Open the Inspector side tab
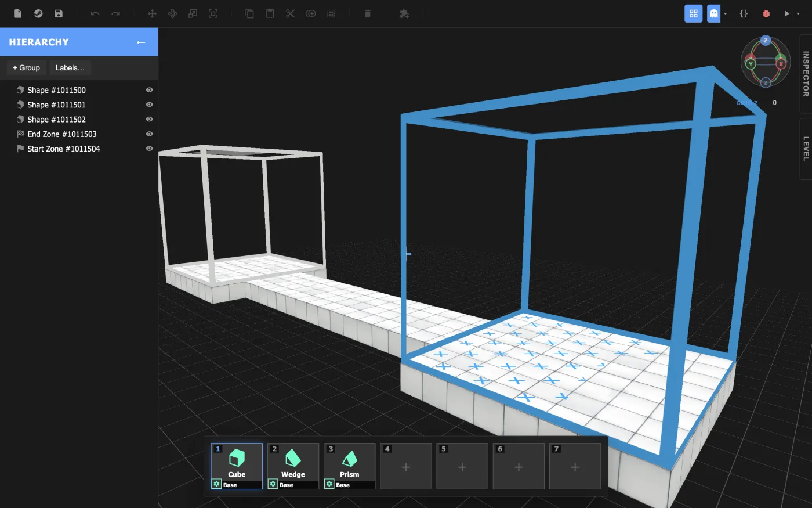Screen dimensions: 812x508 coord(806,74)
